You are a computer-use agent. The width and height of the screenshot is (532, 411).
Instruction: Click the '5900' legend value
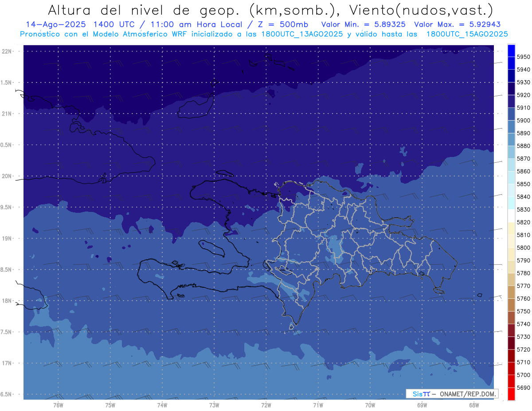[x=524, y=121]
